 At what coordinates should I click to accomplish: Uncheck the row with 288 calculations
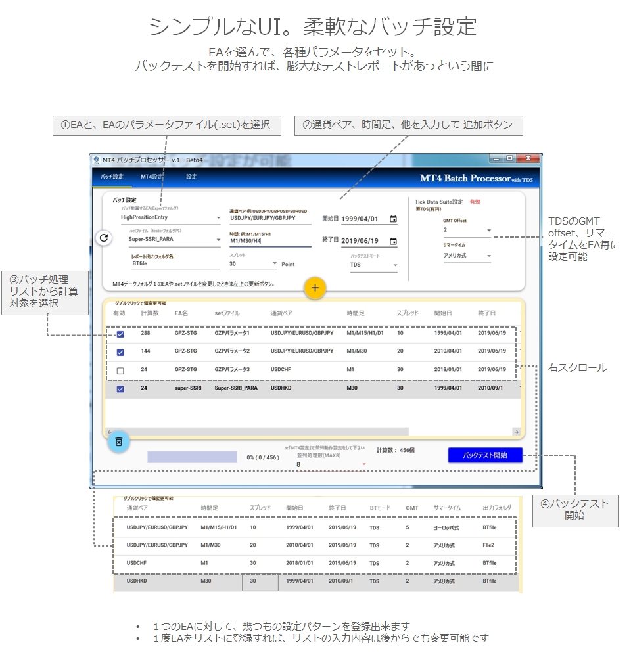[120, 334]
